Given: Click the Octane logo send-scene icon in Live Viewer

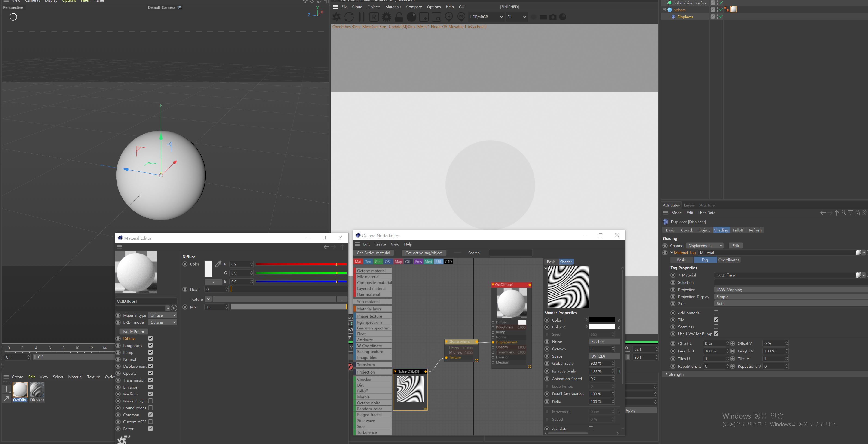Looking at the screenshot, I should click(337, 17).
